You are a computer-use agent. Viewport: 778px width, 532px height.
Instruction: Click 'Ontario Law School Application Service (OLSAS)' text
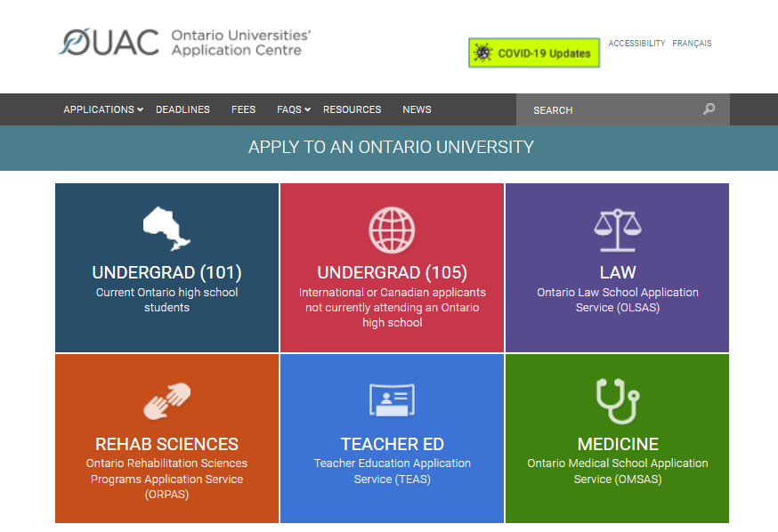618,300
